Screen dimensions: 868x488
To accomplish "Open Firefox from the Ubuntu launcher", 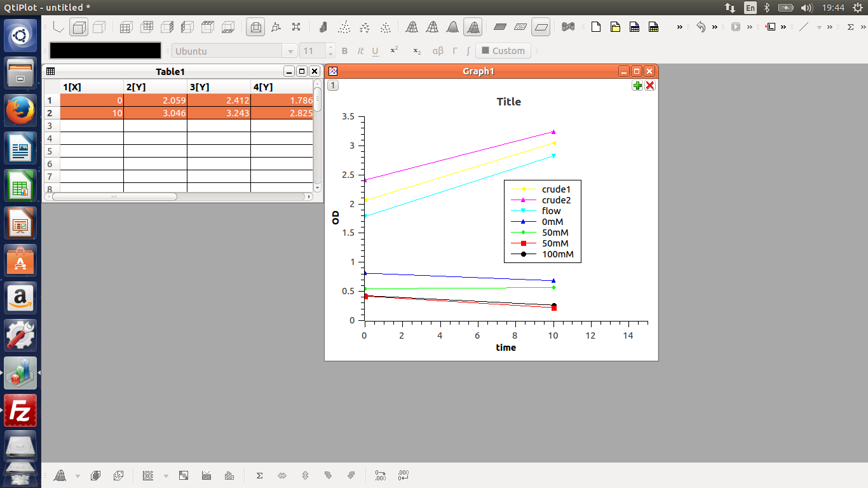I will tap(20, 111).
